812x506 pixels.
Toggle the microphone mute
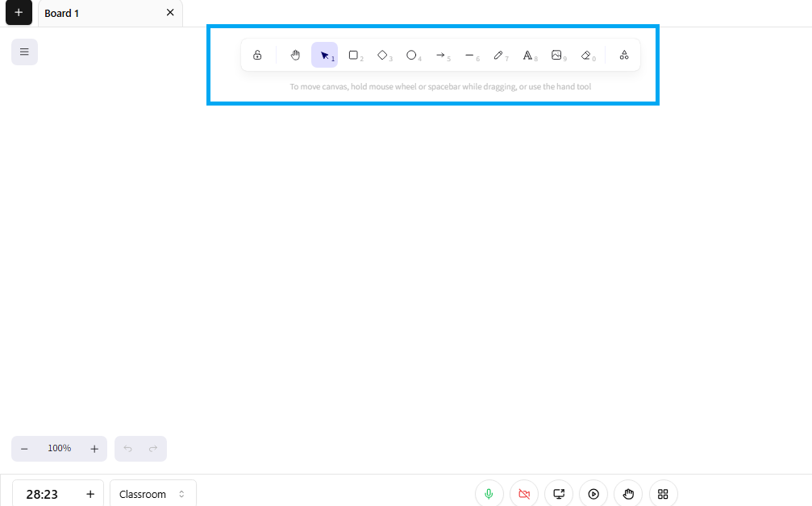coord(489,494)
